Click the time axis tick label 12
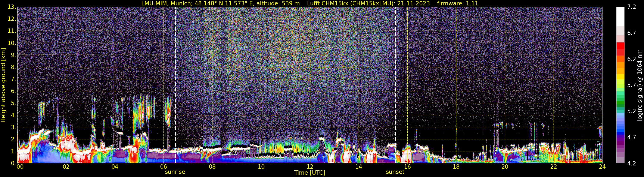The image size is (644, 177). coord(310,167)
